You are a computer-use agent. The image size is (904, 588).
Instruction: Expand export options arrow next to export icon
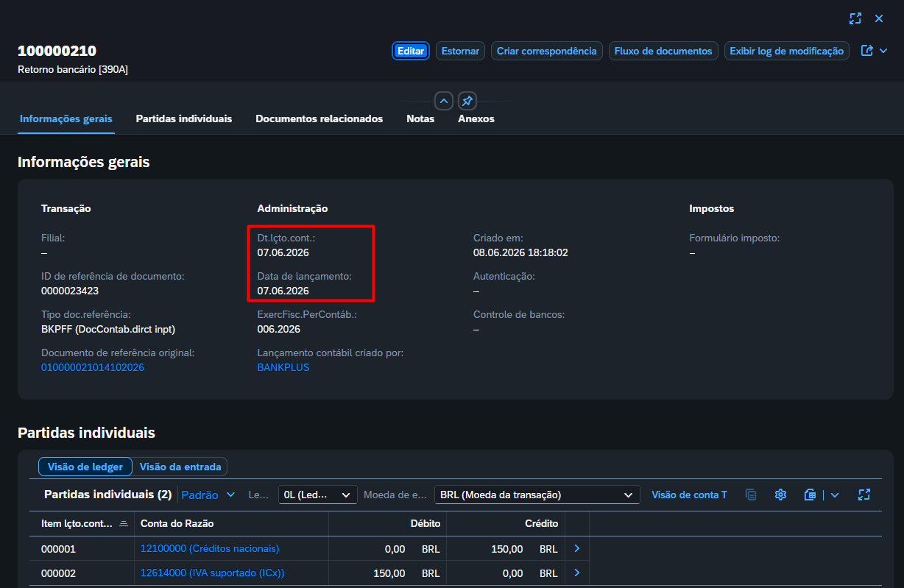pos(835,495)
